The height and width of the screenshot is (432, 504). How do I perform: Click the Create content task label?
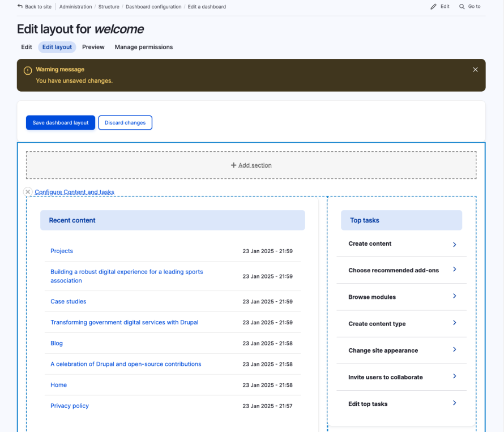(370, 243)
